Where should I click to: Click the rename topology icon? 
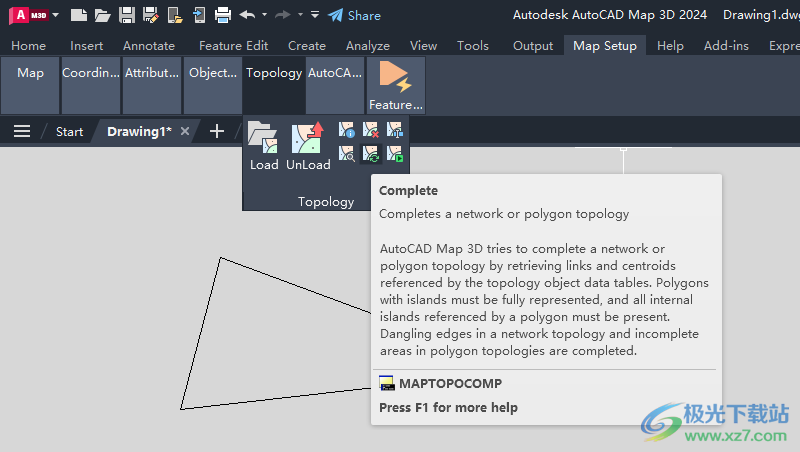(x=395, y=130)
